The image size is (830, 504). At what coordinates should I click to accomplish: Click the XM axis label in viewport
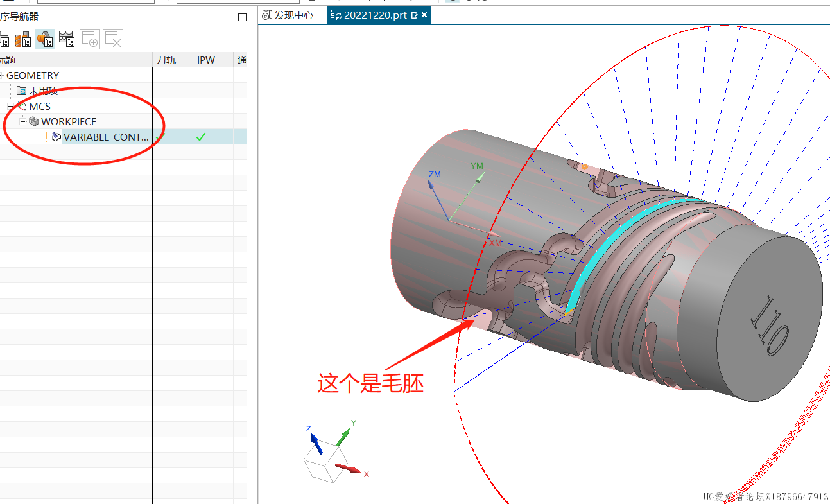pos(496,243)
